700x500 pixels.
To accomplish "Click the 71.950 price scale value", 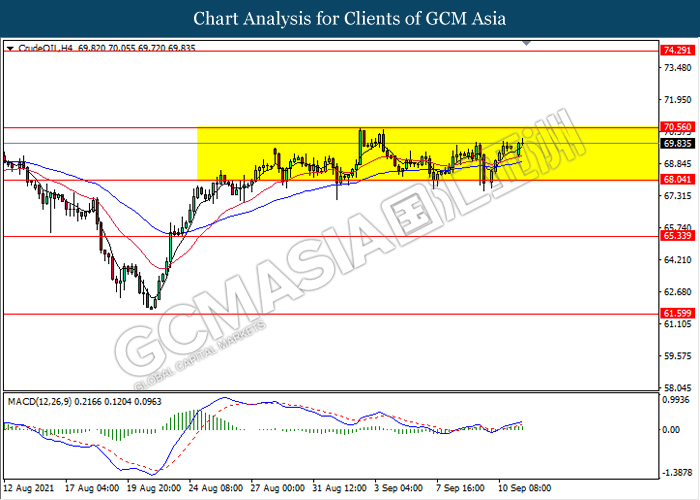I will point(678,100).
